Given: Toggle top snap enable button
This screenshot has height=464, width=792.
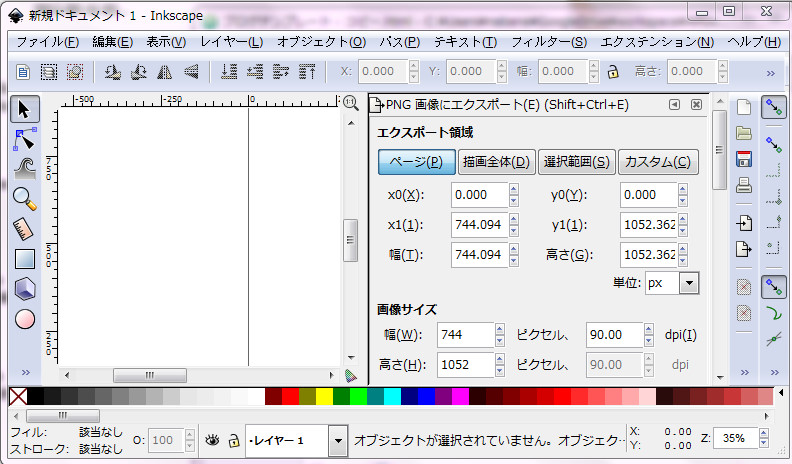Looking at the screenshot, I should tap(774, 107).
